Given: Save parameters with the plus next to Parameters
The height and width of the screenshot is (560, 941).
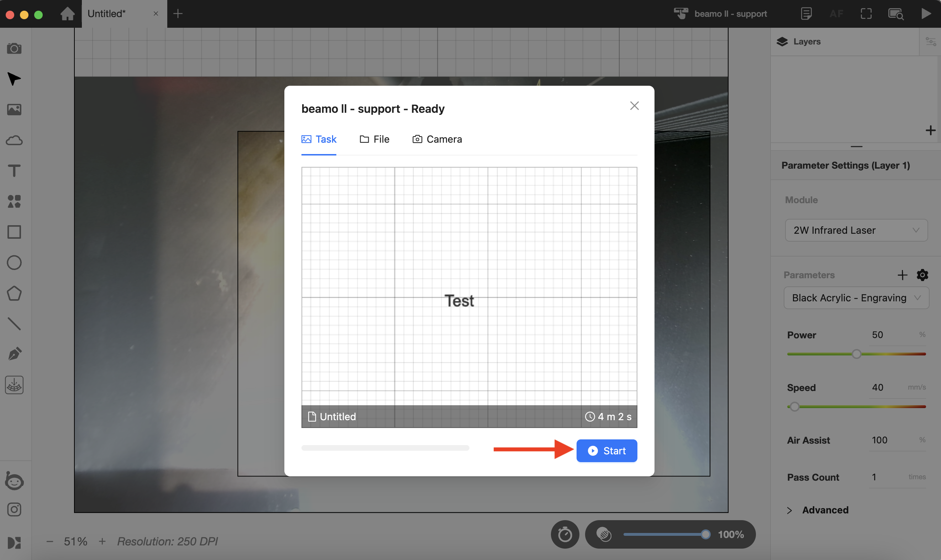Looking at the screenshot, I should tap(902, 275).
